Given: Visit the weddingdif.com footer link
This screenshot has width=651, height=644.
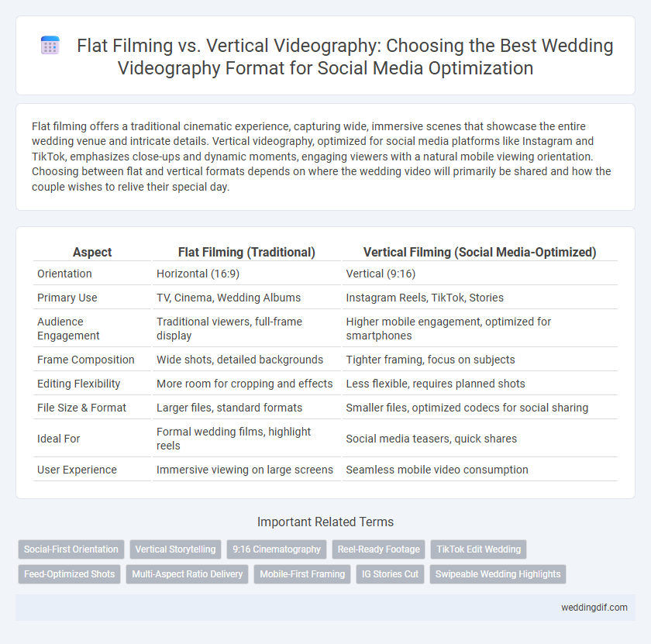Looking at the screenshot, I should pos(594,608).
